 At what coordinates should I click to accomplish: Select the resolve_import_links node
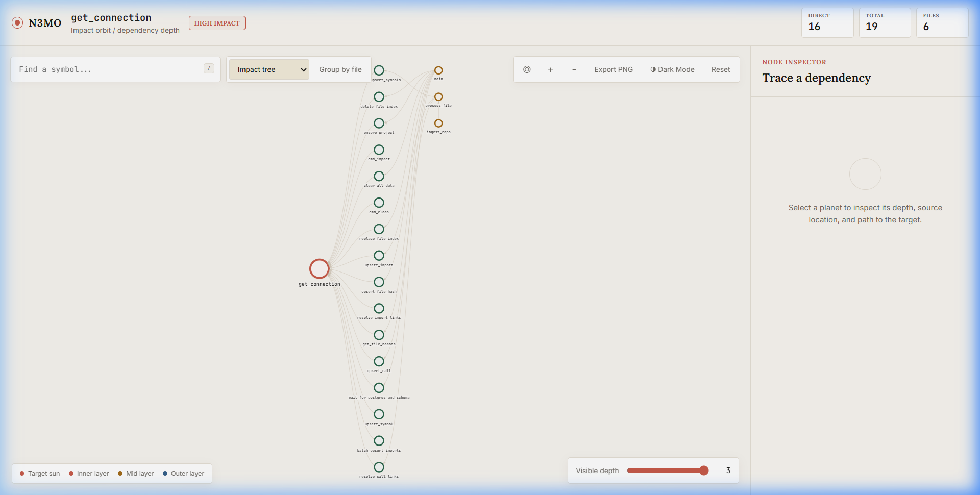click(x=379, y=308)
